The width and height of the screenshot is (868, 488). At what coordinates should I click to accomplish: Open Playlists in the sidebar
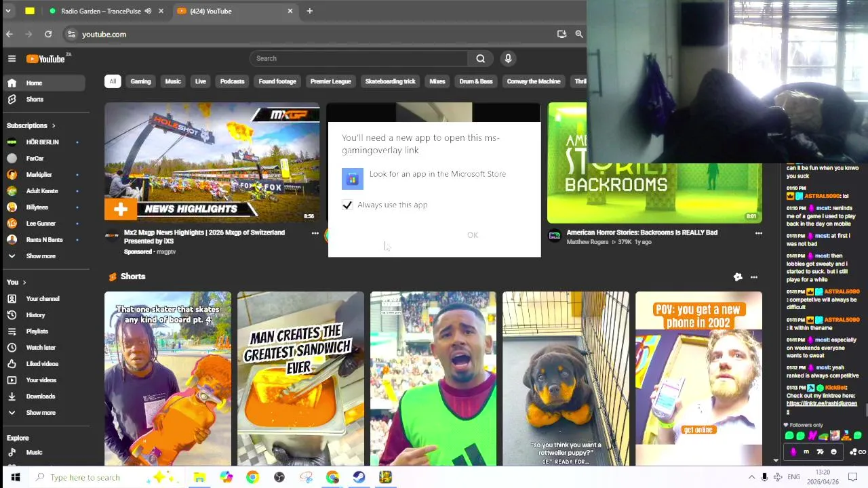[44, 331]
